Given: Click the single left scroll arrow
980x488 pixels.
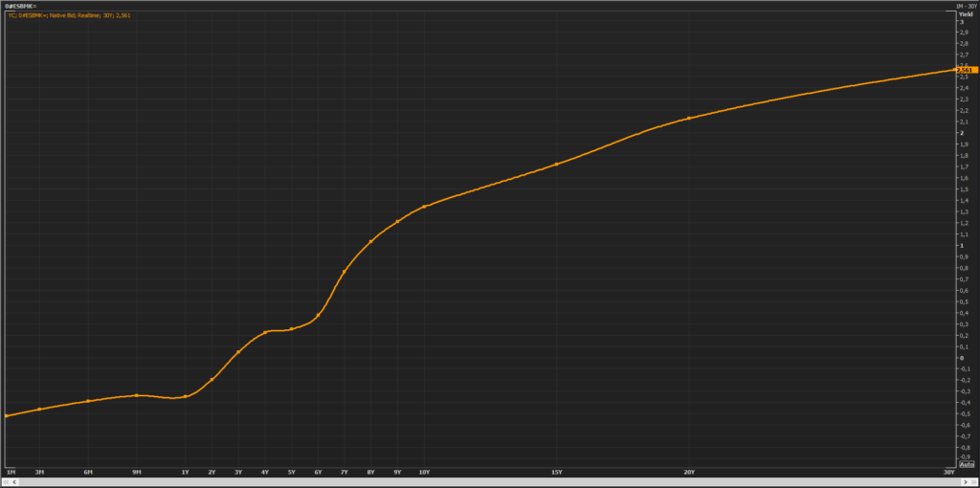Looking at the screenshot, I should click(15, 482).
